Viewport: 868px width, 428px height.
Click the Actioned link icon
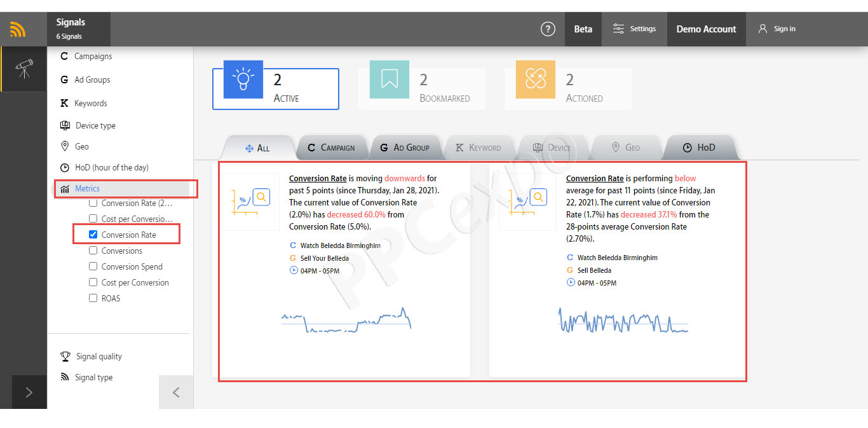tap(536, 79)
